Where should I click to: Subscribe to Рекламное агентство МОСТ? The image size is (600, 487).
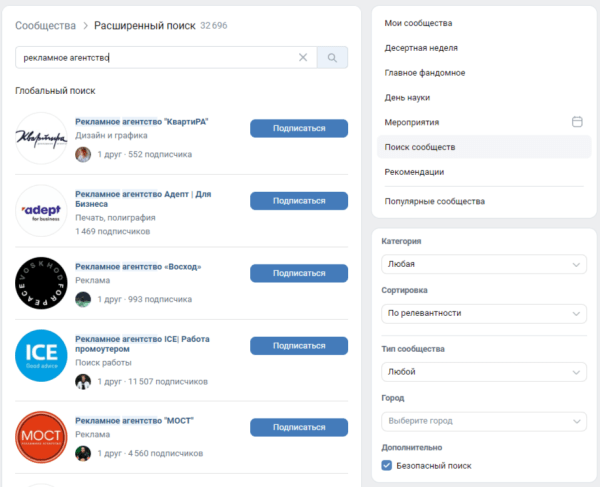tap(299, 427)
